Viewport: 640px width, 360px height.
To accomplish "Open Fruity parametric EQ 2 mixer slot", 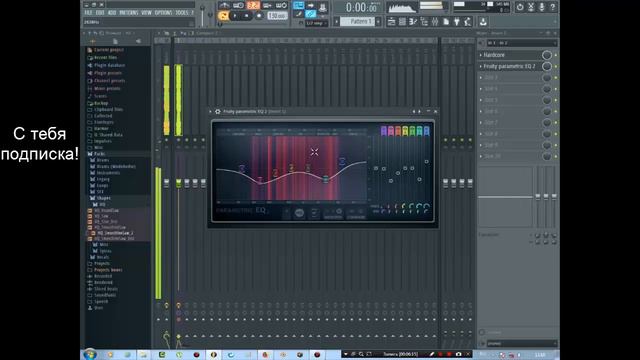I will click(x=509, y=66).
